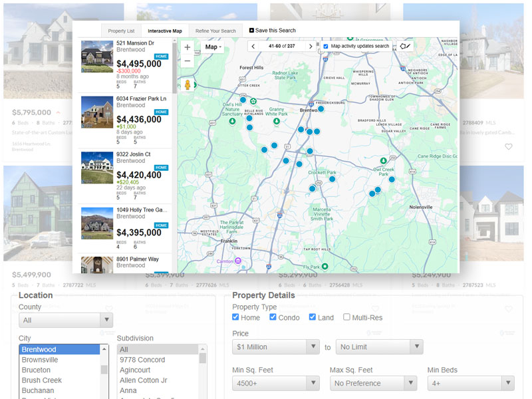Image resolution: width=532 pixels, height=399 pixels.
Task: Go to previous page of map results
Action: (x=253, y=46)
